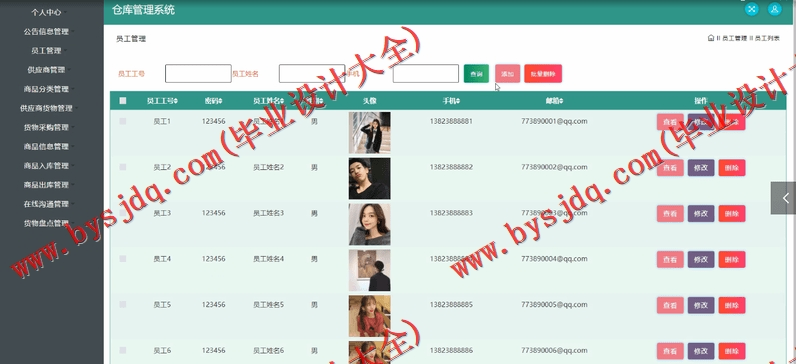Screen dimensions: 796x364
Task: Click the 添加 add button
Action: point(507,74)
